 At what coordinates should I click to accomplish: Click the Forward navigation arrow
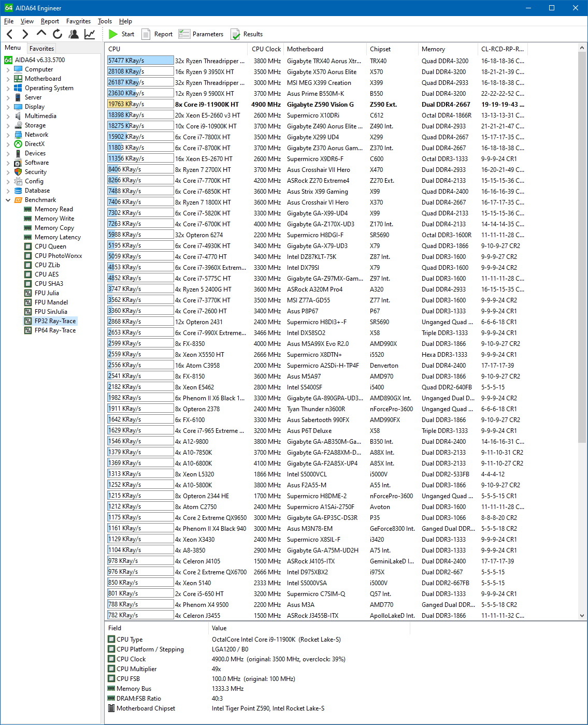point(25,34)
